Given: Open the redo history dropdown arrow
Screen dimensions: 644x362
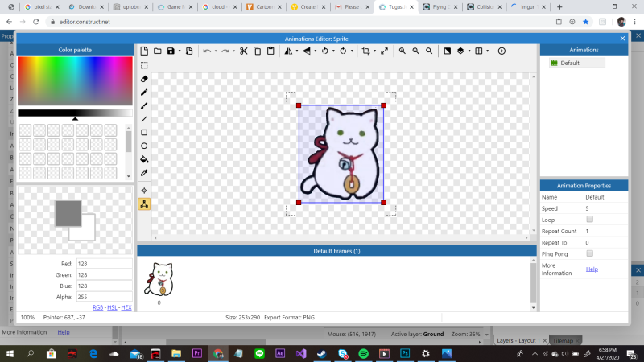Looking at the screenshot, I should 233,51.
